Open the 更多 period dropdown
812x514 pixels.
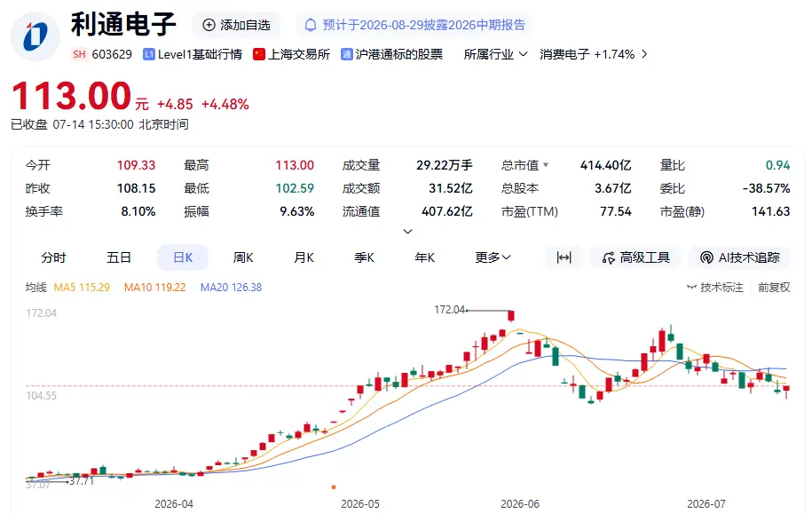[493, 257]
